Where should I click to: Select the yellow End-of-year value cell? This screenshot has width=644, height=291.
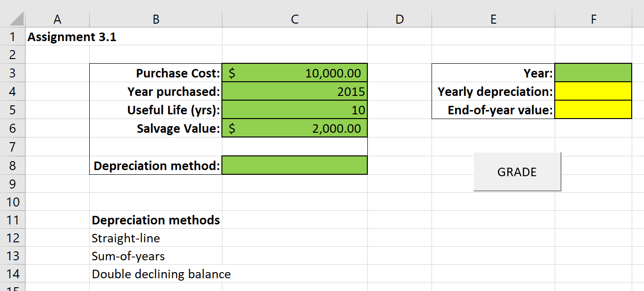point(593,110)
